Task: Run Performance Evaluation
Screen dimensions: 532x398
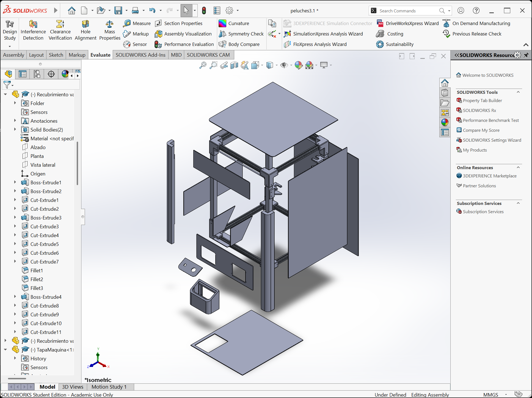Action: click(x=184, y=44)
